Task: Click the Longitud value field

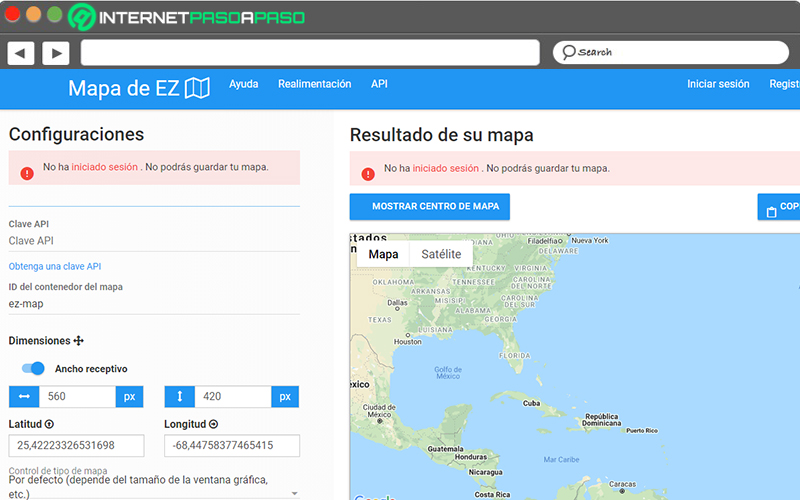Action: [x=232, y=445]
